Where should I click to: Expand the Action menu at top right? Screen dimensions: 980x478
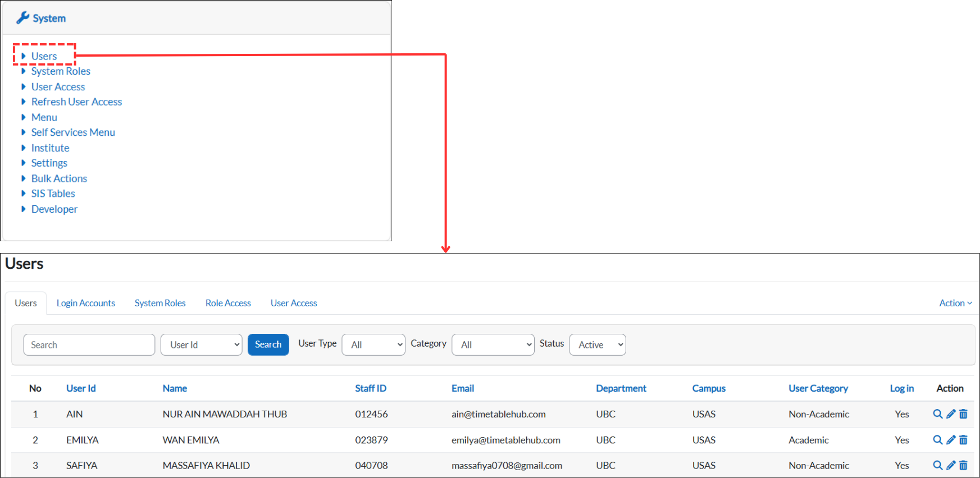955,303
